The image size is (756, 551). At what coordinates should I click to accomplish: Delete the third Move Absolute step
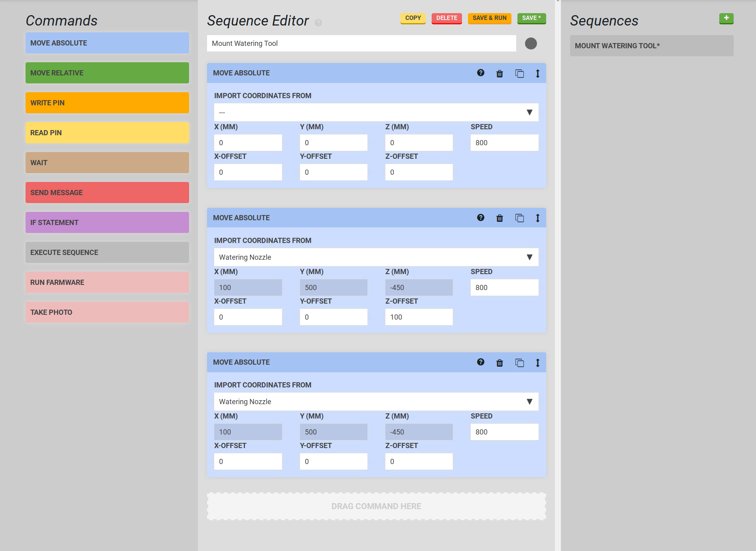pyautogui.click(x=499, y=363)
